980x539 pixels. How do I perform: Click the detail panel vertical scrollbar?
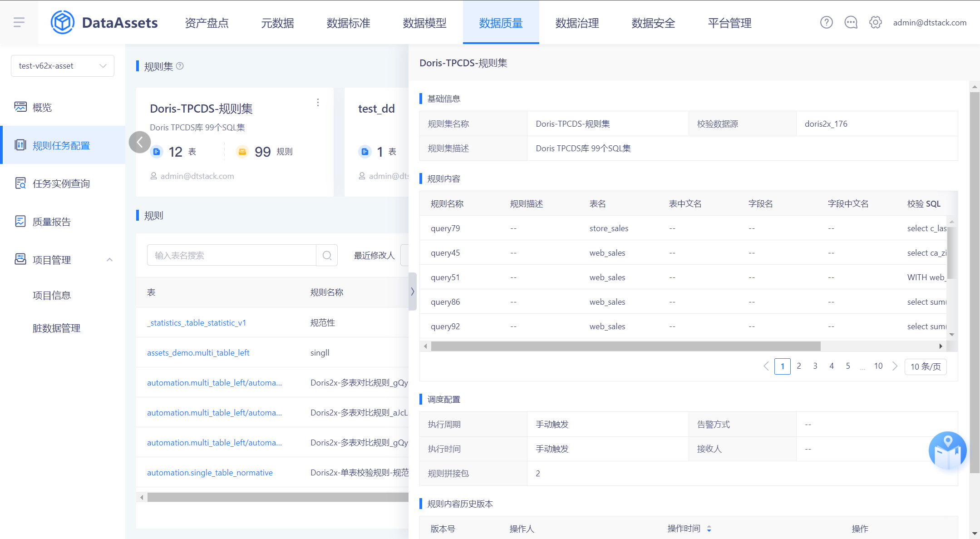975,282
